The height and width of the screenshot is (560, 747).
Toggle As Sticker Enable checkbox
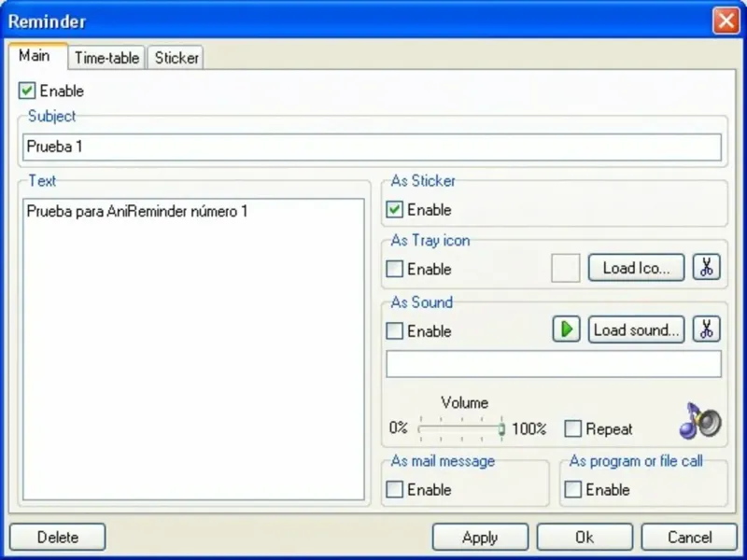click(394, 209)
